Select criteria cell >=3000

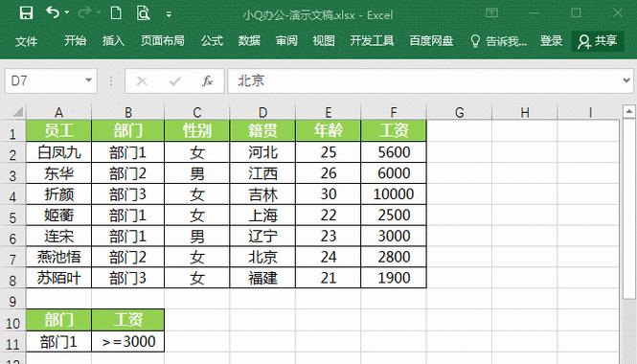128,342
